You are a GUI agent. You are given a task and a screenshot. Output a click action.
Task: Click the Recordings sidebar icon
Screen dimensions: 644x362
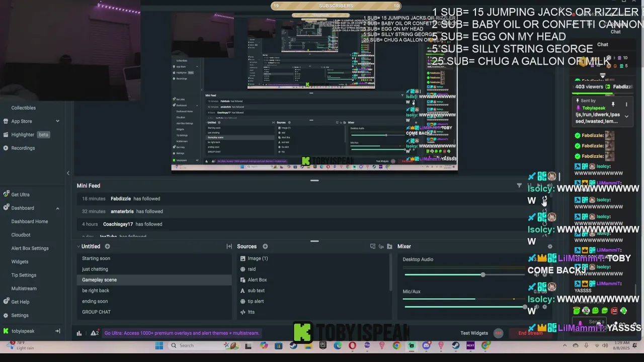point(6,148)
